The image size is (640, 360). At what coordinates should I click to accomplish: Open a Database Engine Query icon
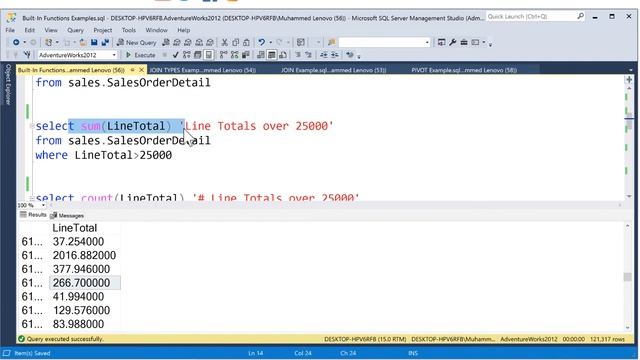166,42
